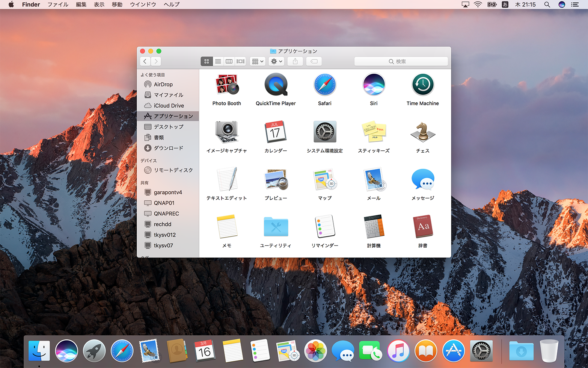
Task: Select shared server tkysv012
Action: pyautogui.click(x=168, y=235)
